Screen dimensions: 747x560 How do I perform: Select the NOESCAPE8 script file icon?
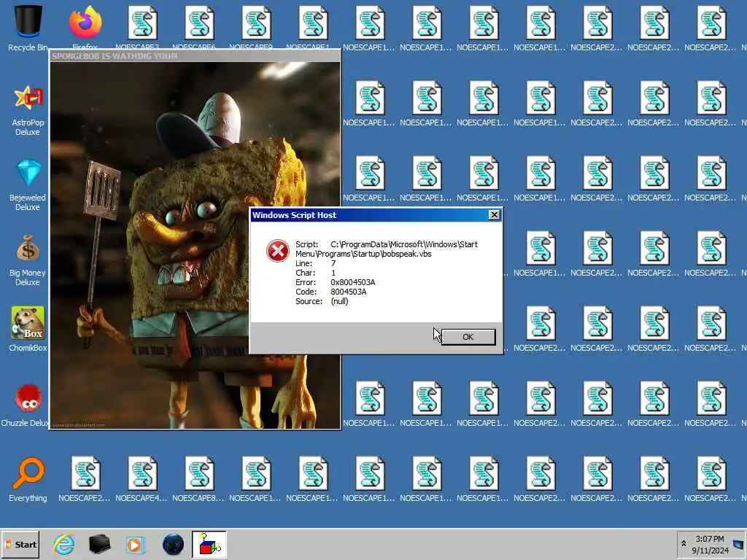199,479
